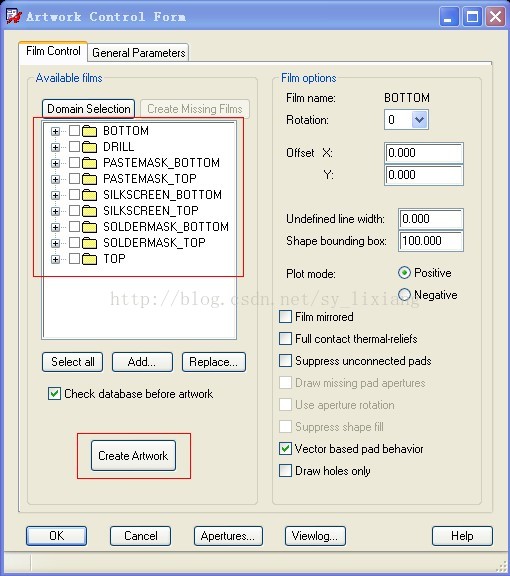
Task: Check the SILKSCREEN_TOP film checkbox
Action: coord(75,210)
